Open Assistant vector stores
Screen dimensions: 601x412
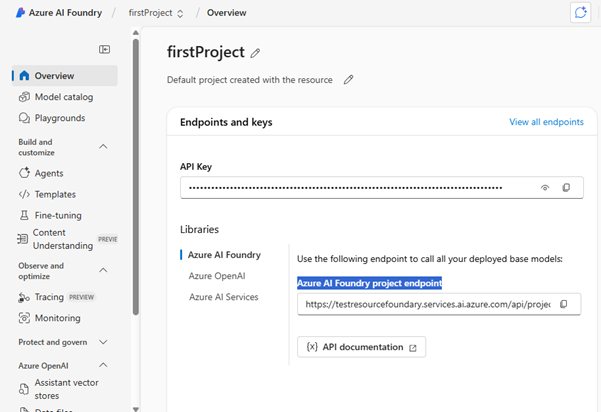pyautogui.click(x=66, y=389)
